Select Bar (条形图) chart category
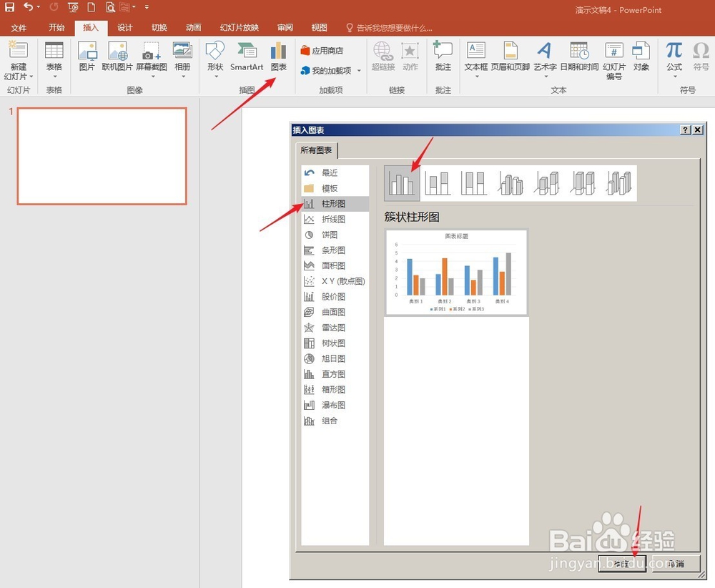715x588 pixels. (335, 250)
